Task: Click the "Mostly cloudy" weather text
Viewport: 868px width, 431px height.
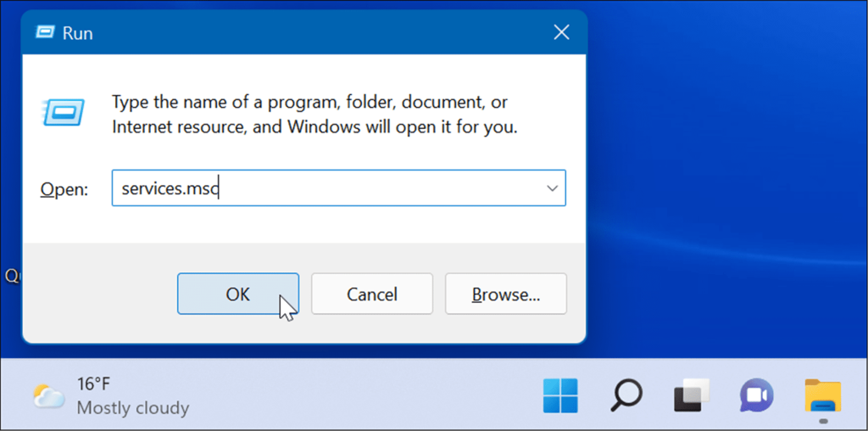Action: click(x=133, y=408)
